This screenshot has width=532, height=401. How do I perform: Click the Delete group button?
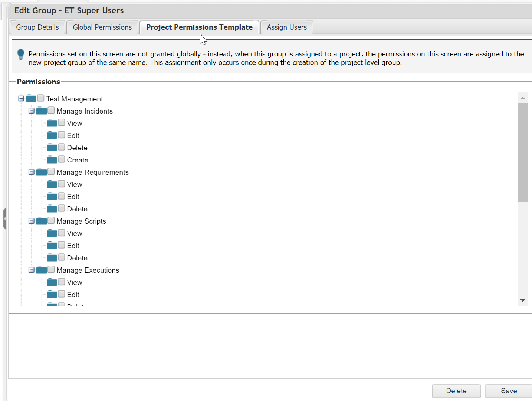pyautogui.click(x=456, y=391)
